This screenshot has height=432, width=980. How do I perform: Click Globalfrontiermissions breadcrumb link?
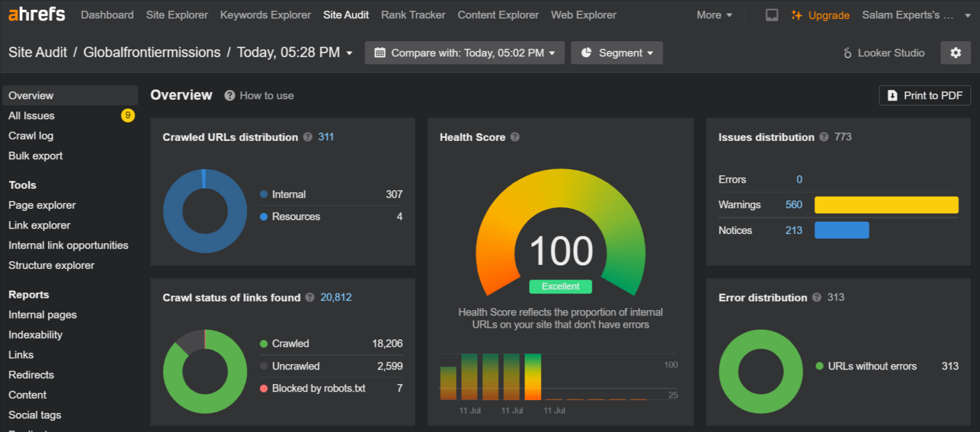[152, 53]
